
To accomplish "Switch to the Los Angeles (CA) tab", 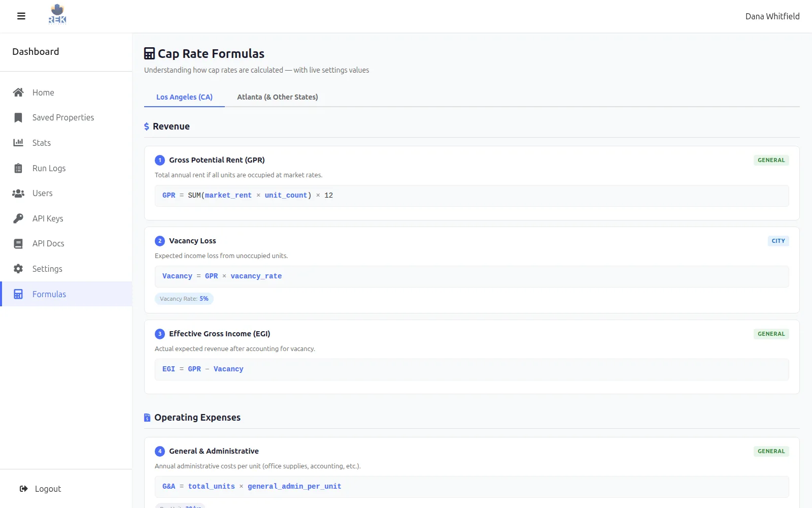I will point(184,97).
